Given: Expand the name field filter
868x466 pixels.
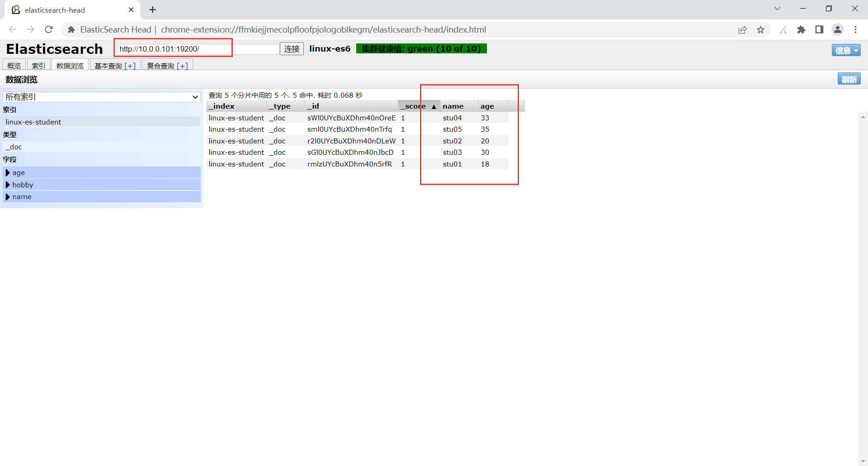Looking at the screenshot, I should click(102, 197).
